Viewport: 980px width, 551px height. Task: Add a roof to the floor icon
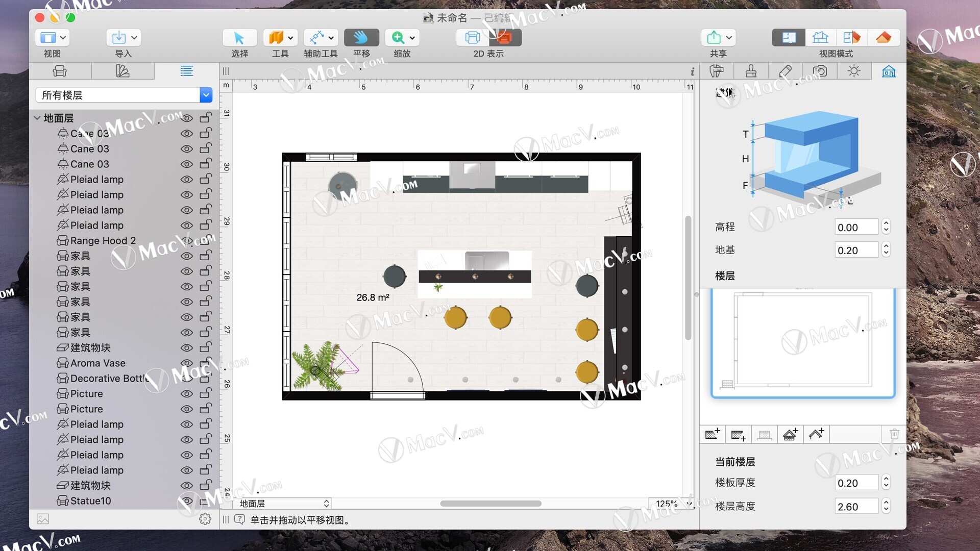(x=816, y=434)
